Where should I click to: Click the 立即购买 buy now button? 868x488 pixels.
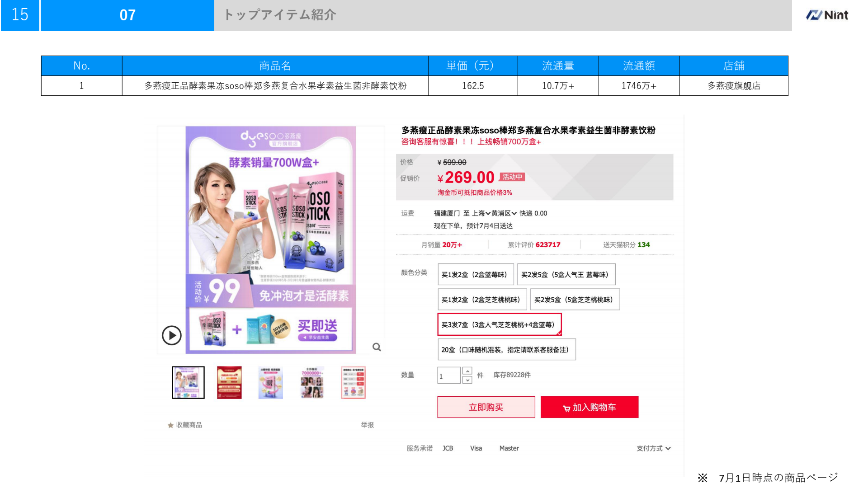[x=486, y=407]
